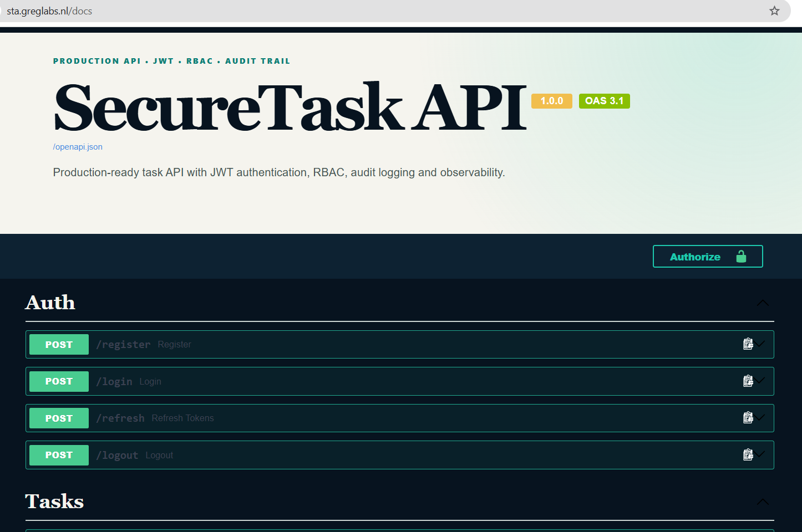Click the POST badge for /logout
The width and height of the screenshot is (802, 532).
click(x=59, y=455)
